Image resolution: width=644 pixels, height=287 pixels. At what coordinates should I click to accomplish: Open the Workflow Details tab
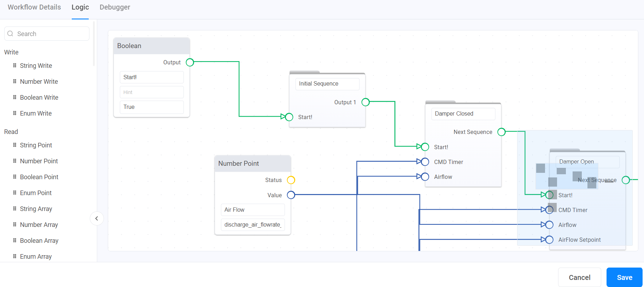pos(34,7)
